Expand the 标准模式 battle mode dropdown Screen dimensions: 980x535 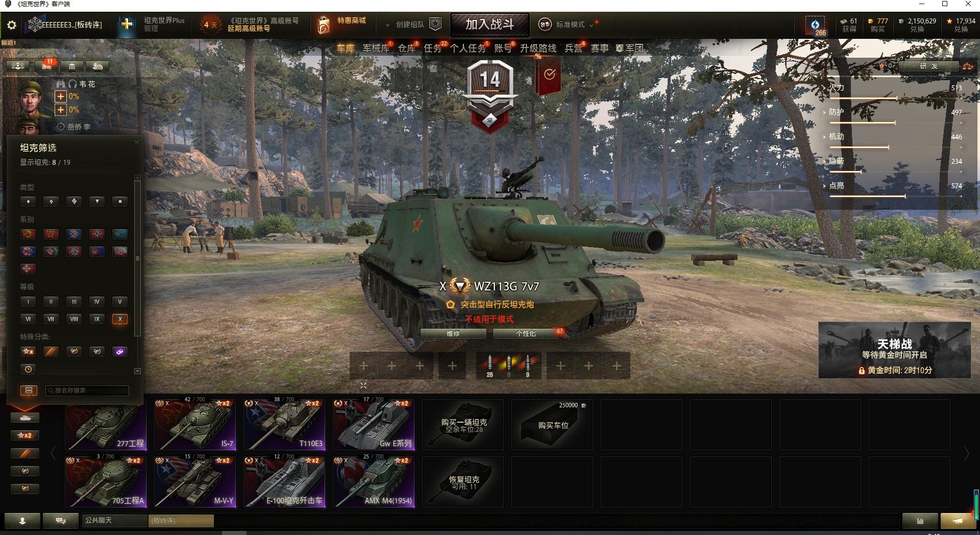coord(592,25)
